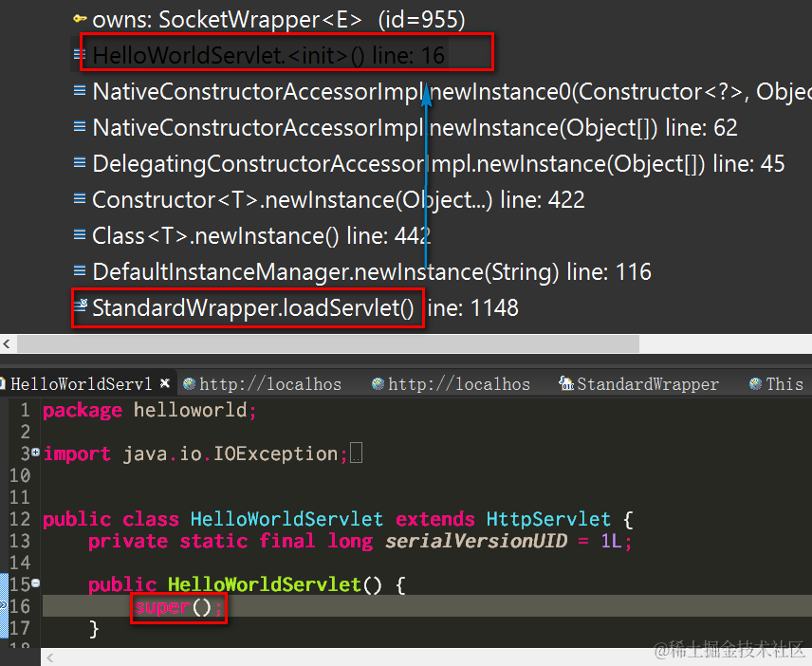Select HelloWorldServlet.<init>() line: 16 stack frame
Screen dimensions: 812x666
[268, 55]
